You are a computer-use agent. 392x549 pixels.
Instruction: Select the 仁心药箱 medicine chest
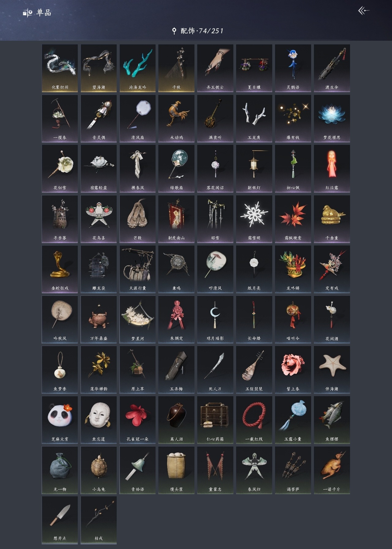[215, 420]
